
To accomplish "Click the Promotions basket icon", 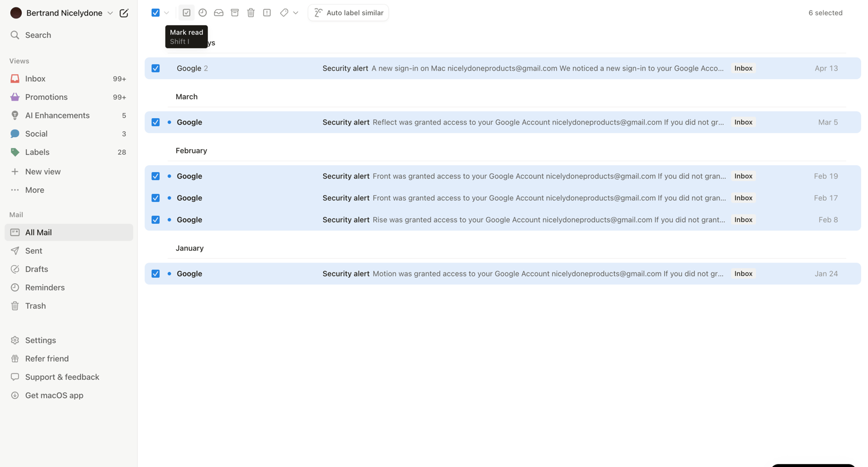I will 15,97.
